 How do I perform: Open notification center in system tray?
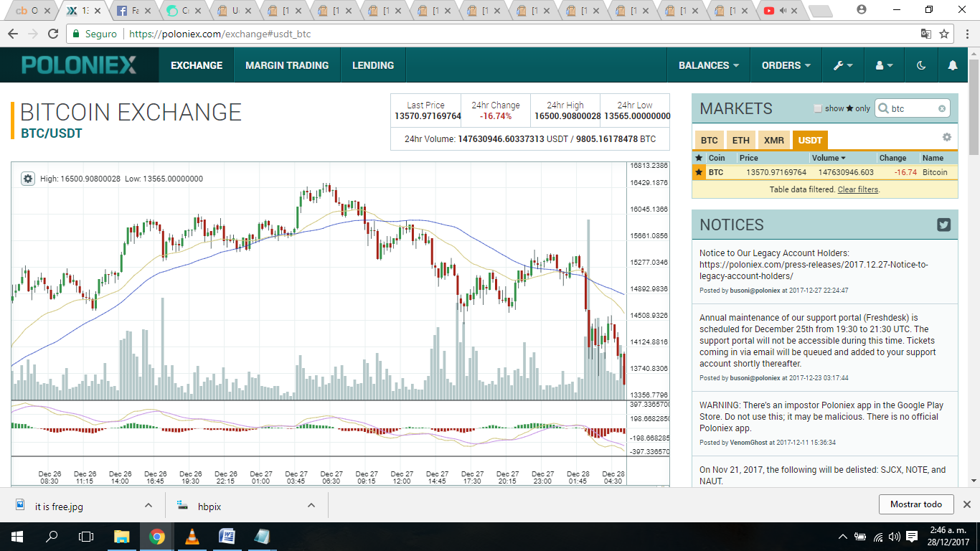pos(912,537)
